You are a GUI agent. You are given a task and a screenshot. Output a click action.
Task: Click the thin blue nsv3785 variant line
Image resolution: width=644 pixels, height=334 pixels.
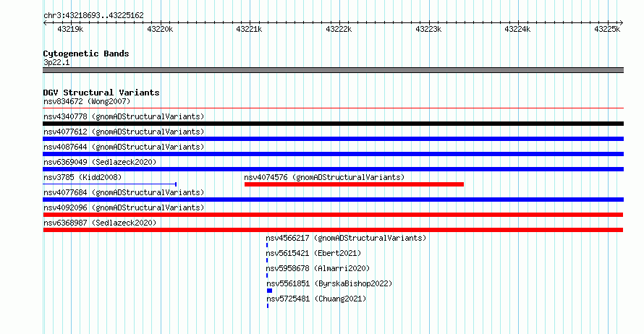[110, 184]
